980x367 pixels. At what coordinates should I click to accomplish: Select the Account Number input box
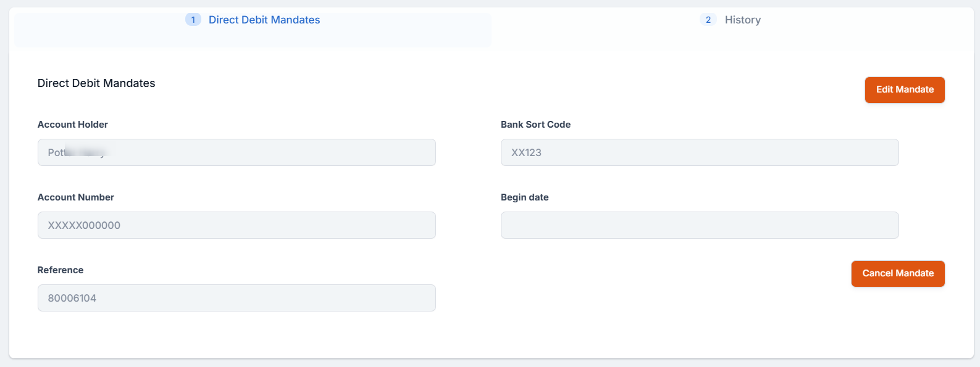coord(237,225)
